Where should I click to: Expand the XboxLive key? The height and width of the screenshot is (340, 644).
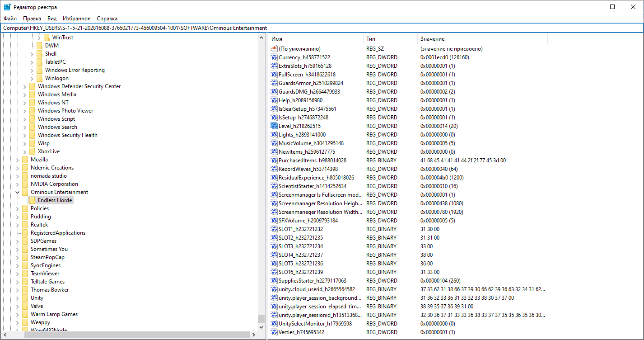[25, 151]
